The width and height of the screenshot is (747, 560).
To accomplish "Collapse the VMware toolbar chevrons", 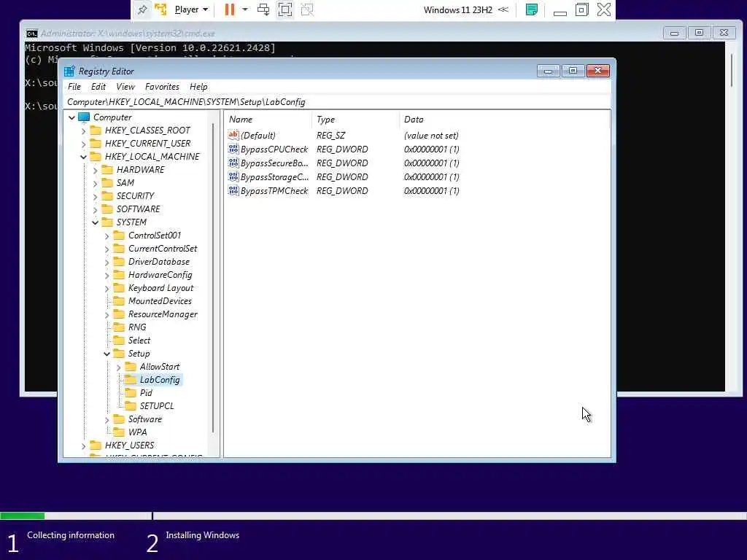I will [x=503, y=9].
